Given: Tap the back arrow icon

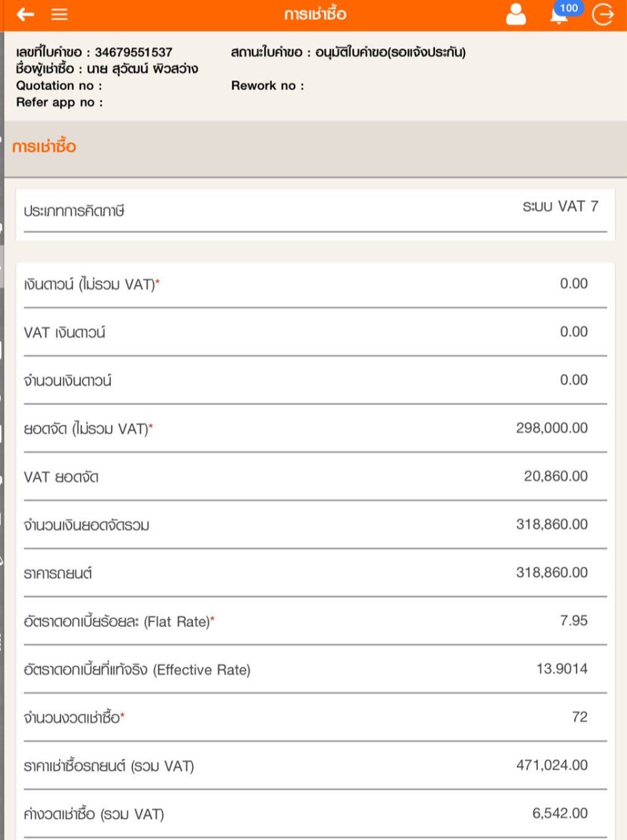Looking at the screenshot, I should (25, 14).
